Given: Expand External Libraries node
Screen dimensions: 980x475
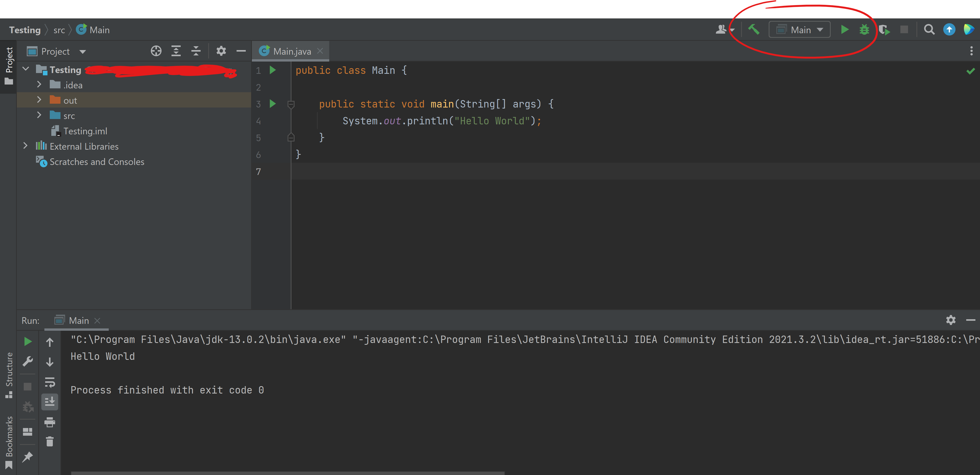Looking at the screenshot, I should pos(26,146).
